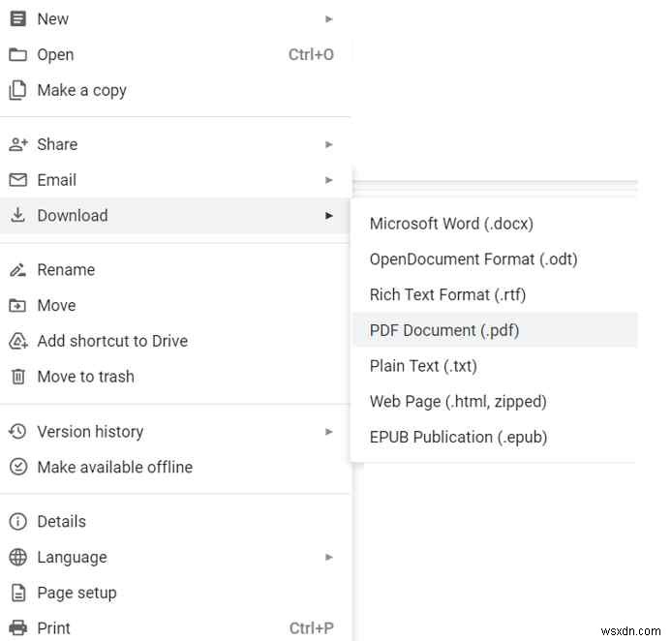
Task: Expand the Share submenu arrow
Action: [328, 144]
